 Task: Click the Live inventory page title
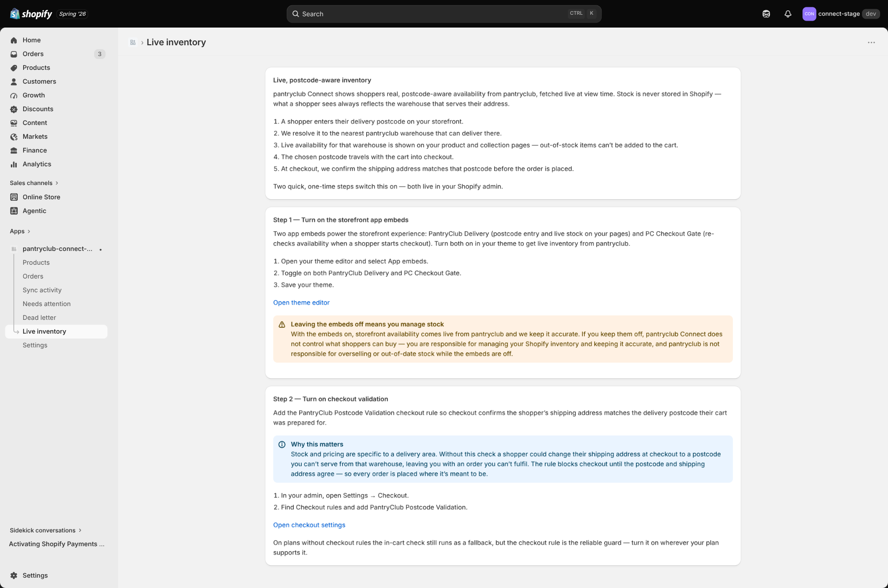(176, 42)
